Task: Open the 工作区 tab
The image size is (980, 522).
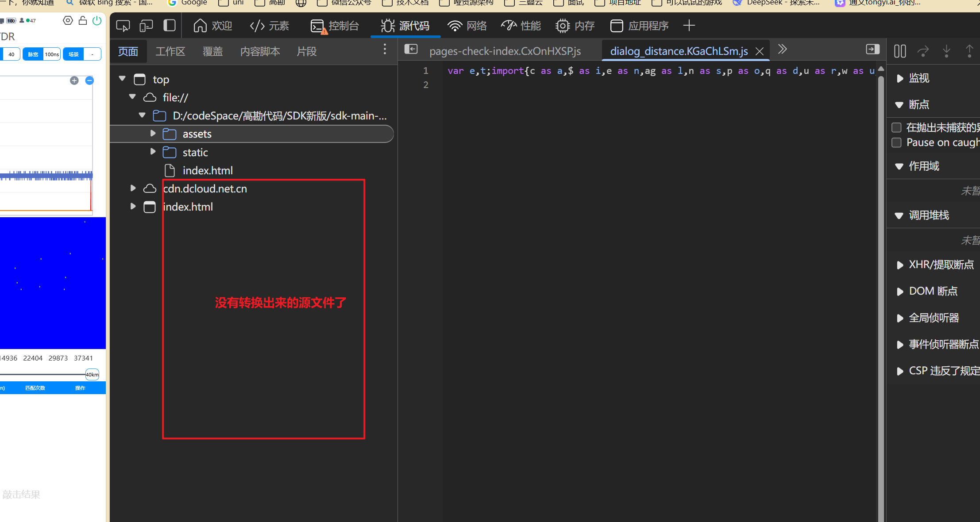Action: click(x=170, y=52)
